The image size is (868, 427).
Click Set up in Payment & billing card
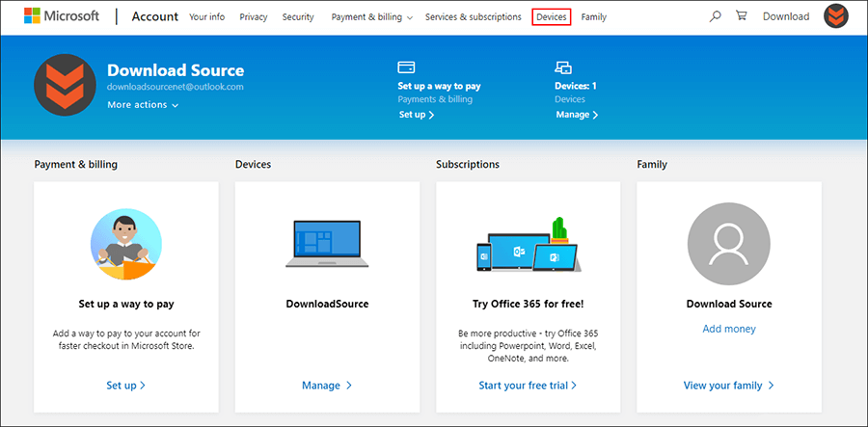[x=125, y=386]
